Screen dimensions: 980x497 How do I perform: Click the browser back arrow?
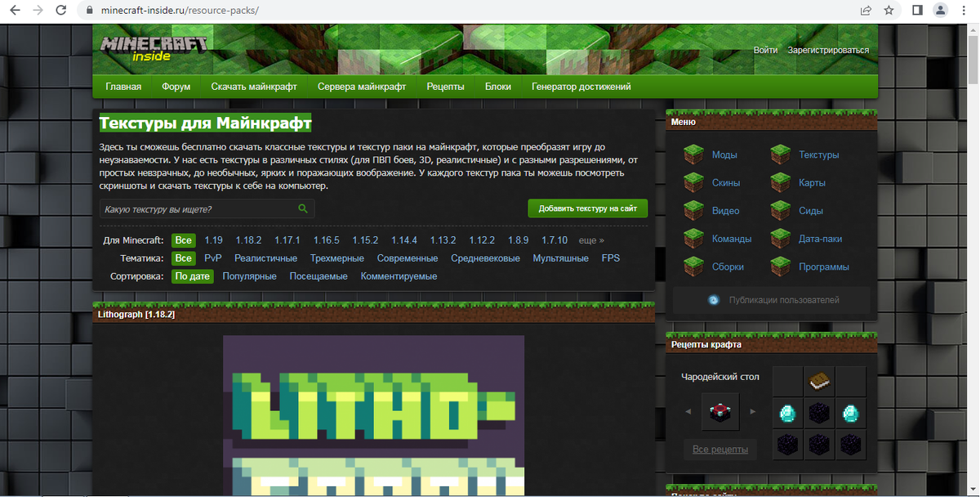coord(16,11)
